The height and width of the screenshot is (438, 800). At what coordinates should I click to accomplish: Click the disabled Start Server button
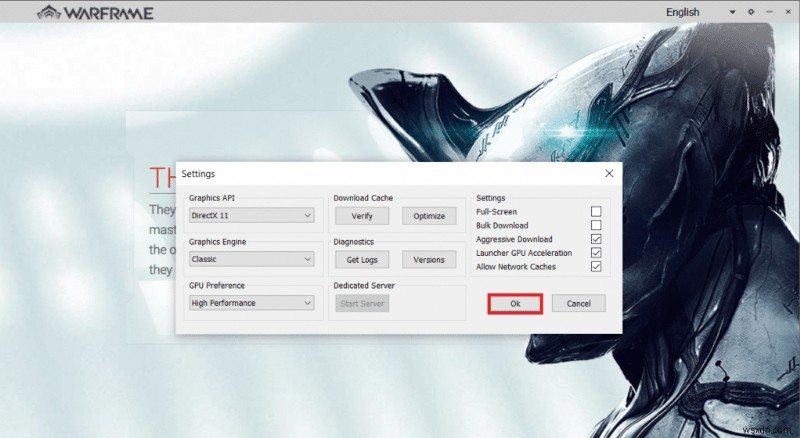point(362,304)
